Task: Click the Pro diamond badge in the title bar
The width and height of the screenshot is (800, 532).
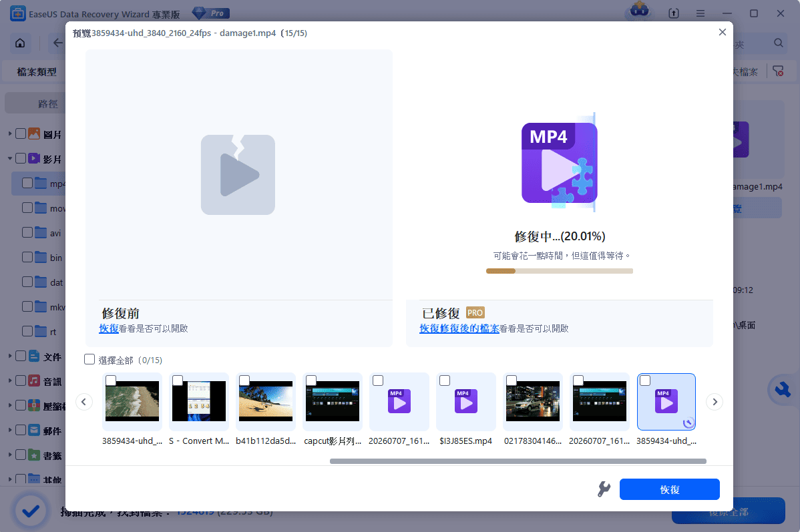Action: 211,13
